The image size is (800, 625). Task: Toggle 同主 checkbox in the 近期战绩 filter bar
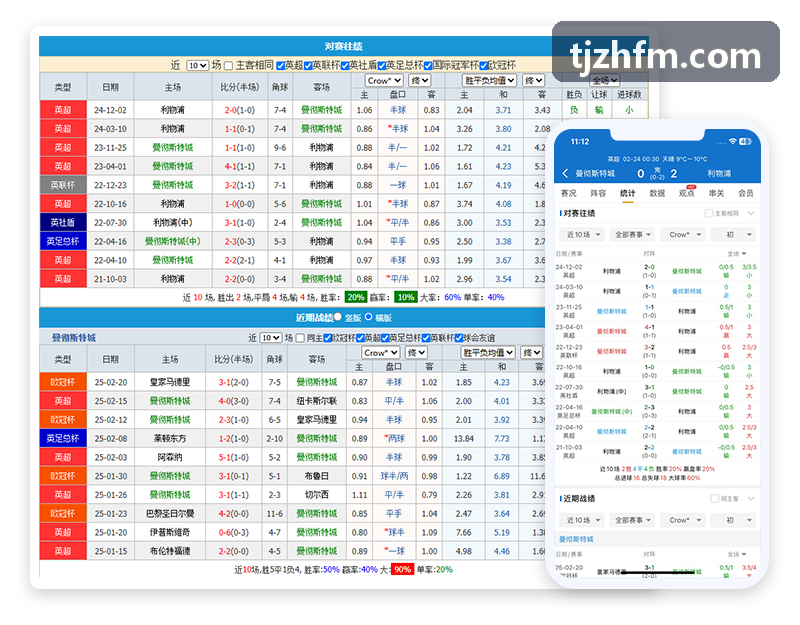pyautogui.click(x=300, y=338)
